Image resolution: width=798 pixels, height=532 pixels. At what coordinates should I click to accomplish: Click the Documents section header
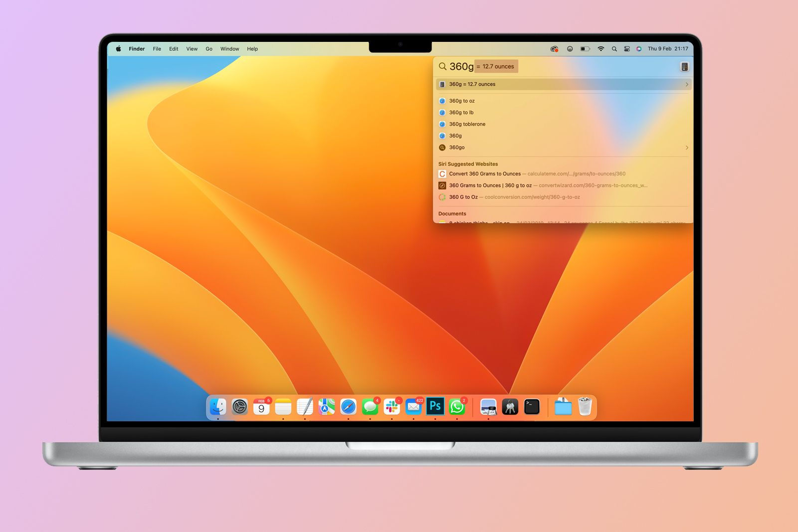coord(452,213)
